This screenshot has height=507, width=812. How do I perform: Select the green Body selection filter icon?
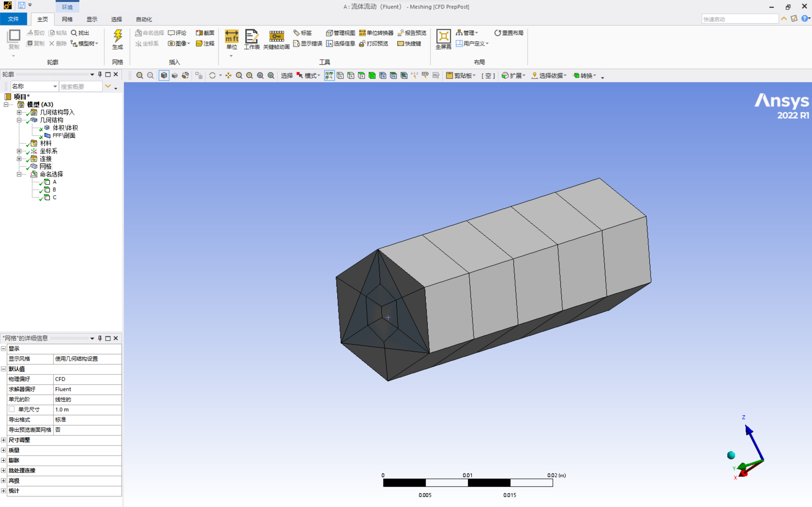372,75
